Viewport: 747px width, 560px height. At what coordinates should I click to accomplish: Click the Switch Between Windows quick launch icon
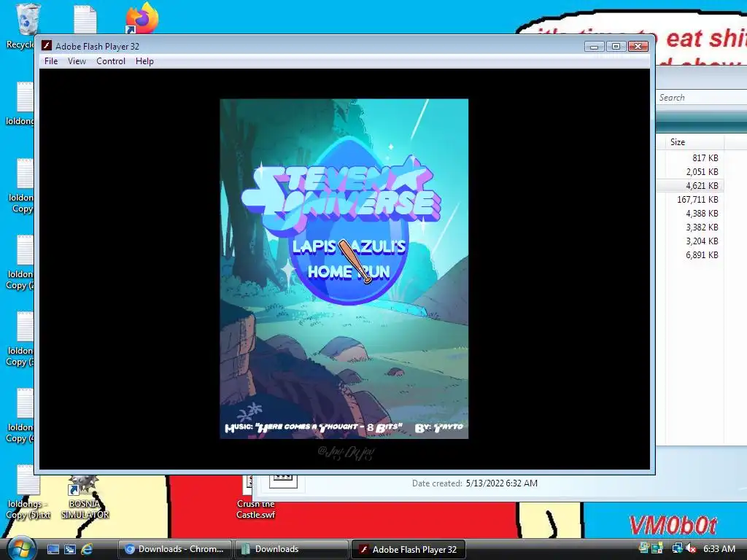(70, 549)
